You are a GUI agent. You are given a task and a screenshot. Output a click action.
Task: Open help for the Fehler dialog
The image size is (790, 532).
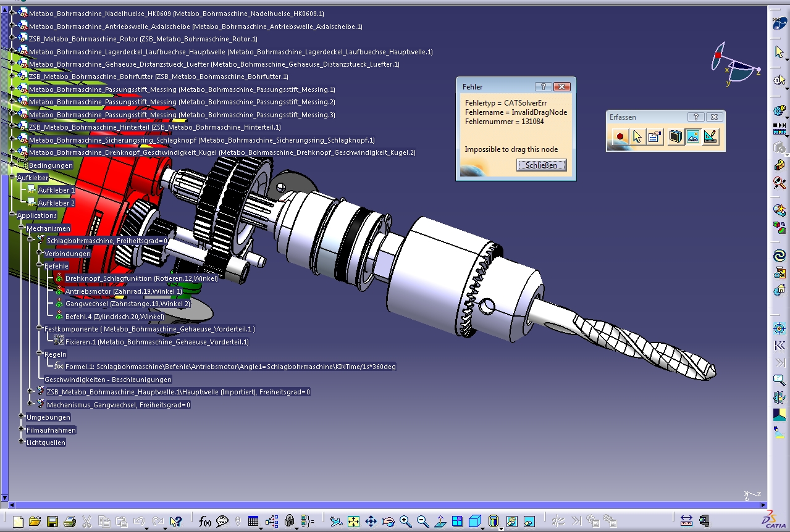point(542,87)
